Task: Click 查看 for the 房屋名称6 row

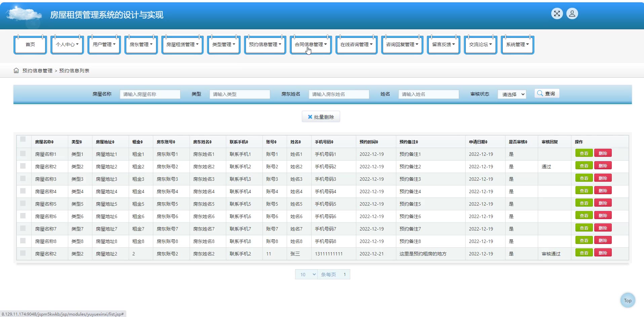Action: (x=584, y=215)
